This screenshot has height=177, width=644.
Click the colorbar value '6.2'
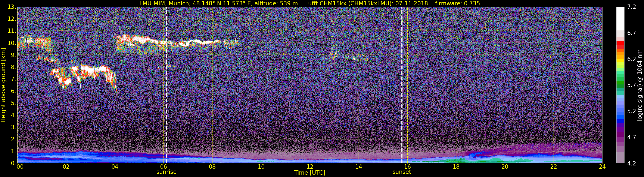coord(632,59)
